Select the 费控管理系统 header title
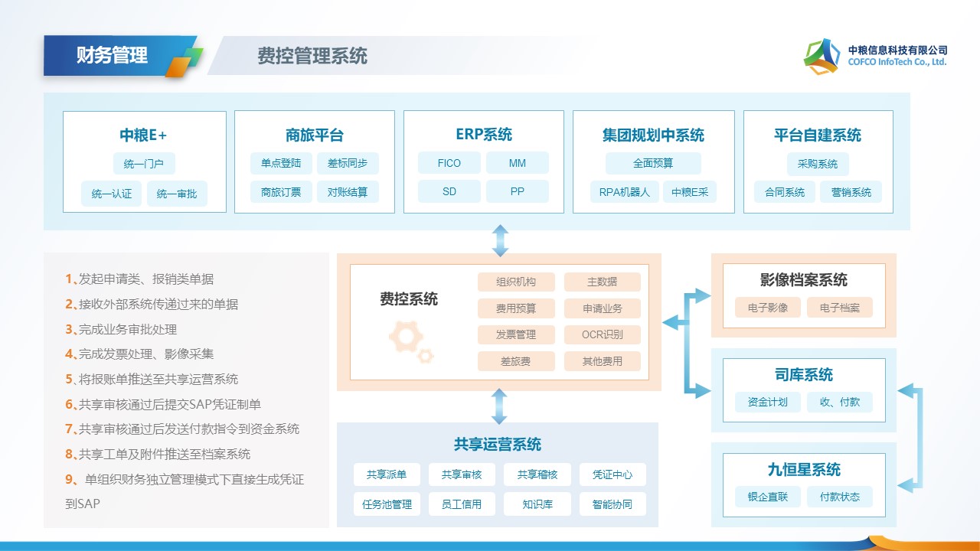Screen dimensions: 980x551 coord(312,56)
